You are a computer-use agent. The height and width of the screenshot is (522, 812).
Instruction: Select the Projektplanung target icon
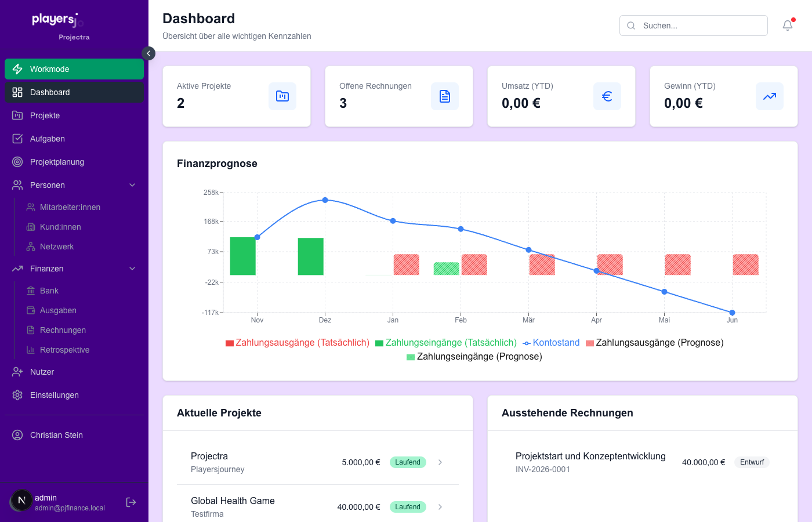pyautogui.click(x=17, y=162)
